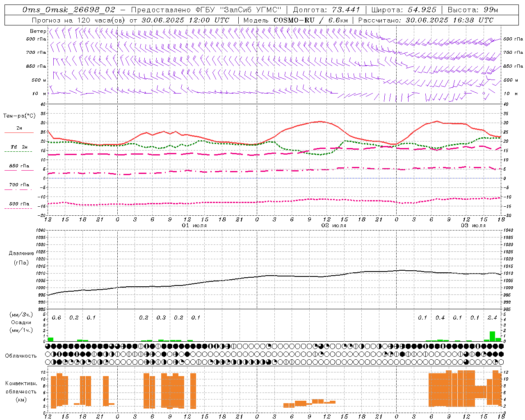Screen dimensions: 525x420
Task: Select the Td 2м dew point legend label
Action: coord(19,147)
